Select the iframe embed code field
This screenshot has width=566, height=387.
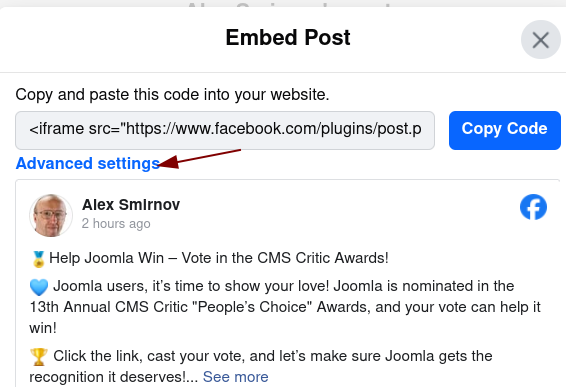pyautogui.click(x=225, y=130)
